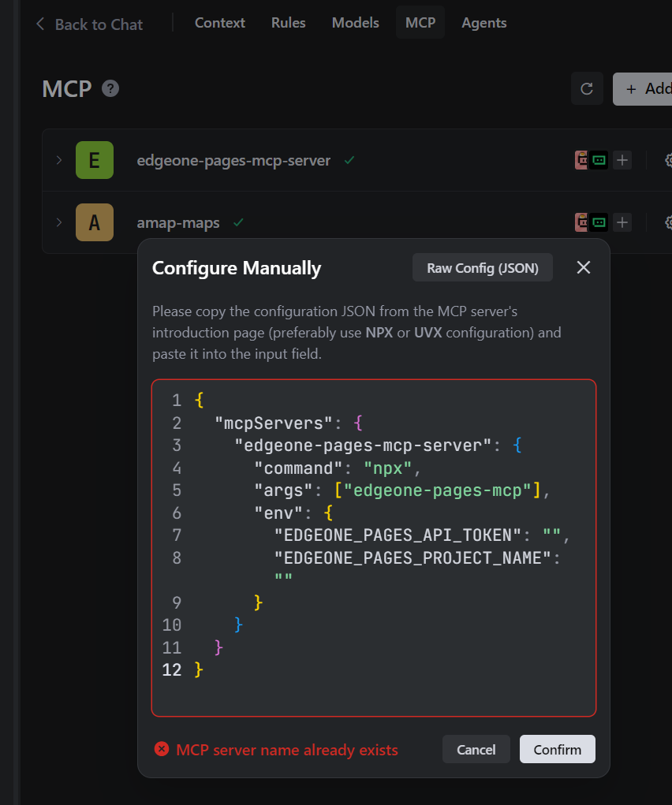Click the EDGEONE_PAGES_API_TOKEN line
Image resolution: width=672 pixels, height=805 pixels.
point(421,535)
